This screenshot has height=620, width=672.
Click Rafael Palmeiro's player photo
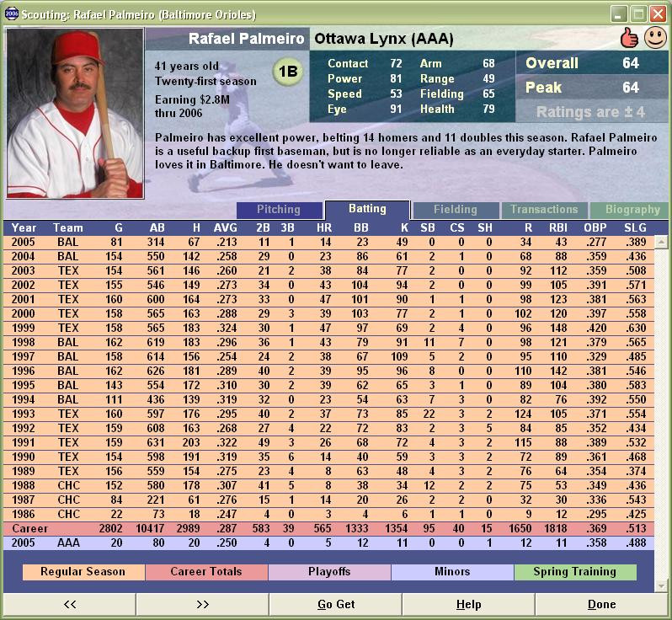pyautogui.click(x=75, y=113)
